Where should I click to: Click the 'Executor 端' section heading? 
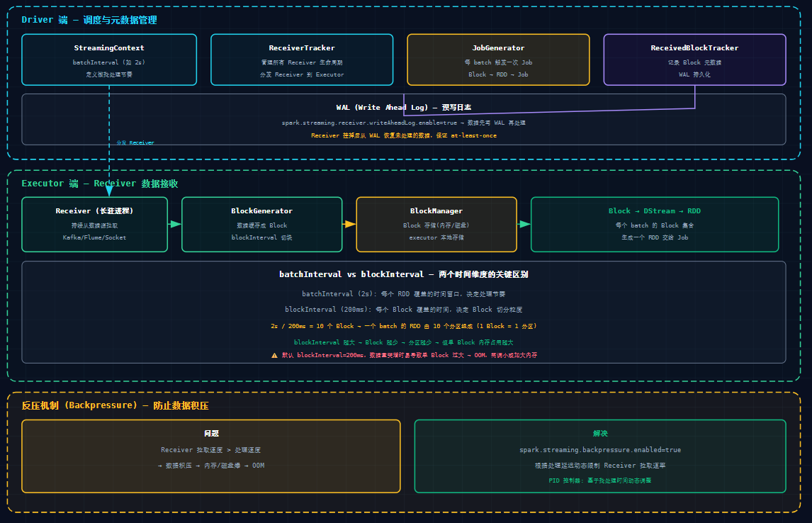pyautogui.click(x=99, y=184)
